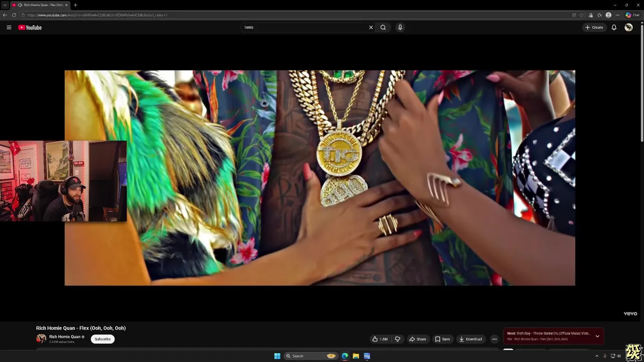The height and width of the screenshot is (362, 644).
Task: Open the split screen icon in the address bar
Action: click(x=574, y=15)
